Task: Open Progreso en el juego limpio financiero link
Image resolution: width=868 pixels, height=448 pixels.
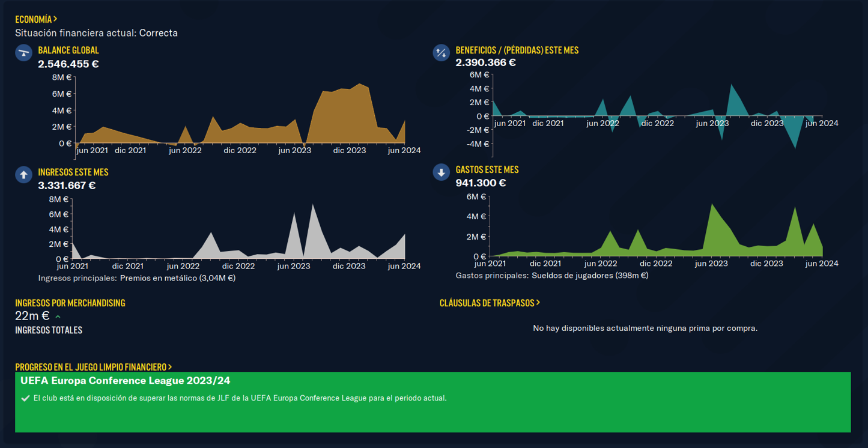Action: pyautogui.click(x=93, y=366)
